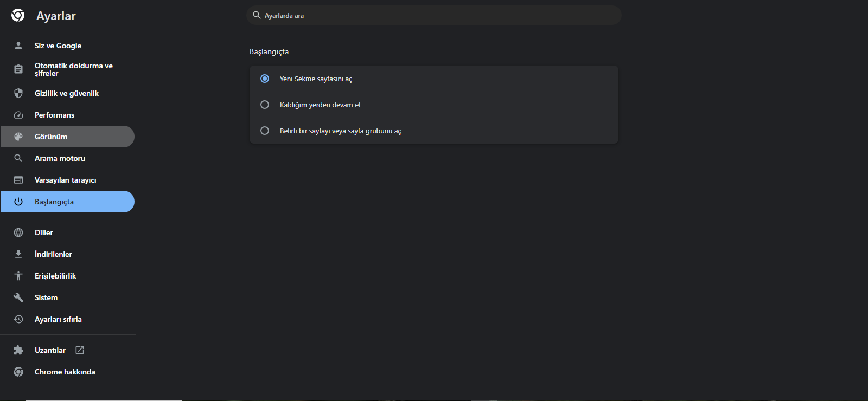Click the power icon for Başlangıçta
This screenshot has height=401, width=868.
pyautogui.click(x=18, y=202)
